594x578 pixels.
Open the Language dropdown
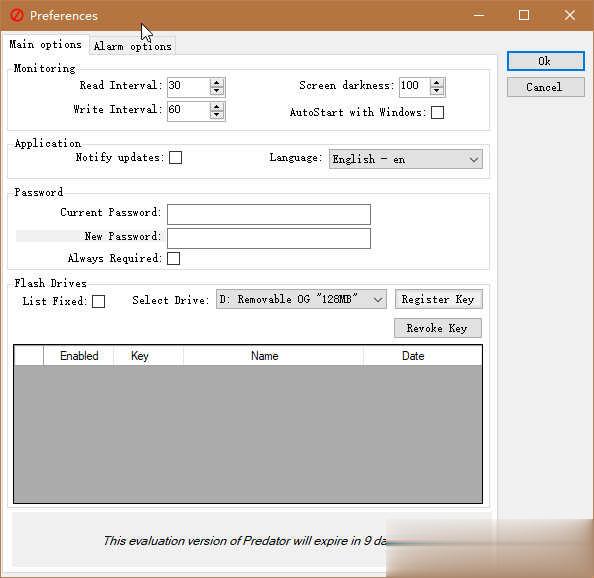(406, 159)
